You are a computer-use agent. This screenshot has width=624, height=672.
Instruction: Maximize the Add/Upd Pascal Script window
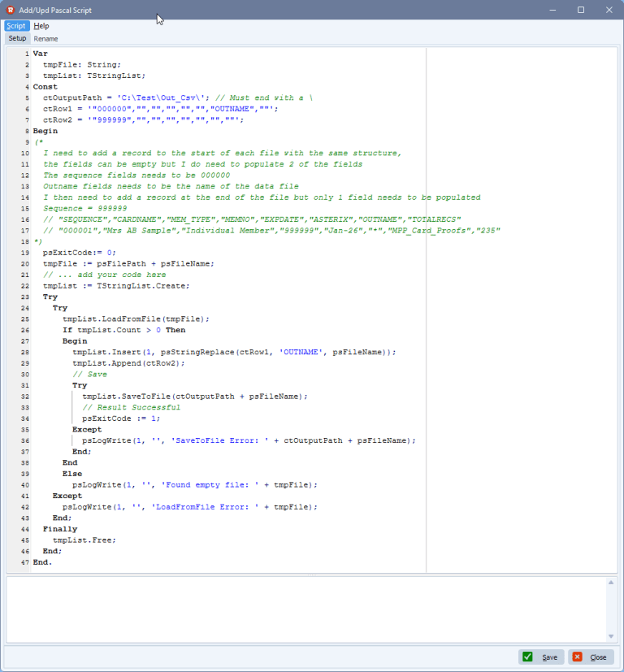point(581,10)
